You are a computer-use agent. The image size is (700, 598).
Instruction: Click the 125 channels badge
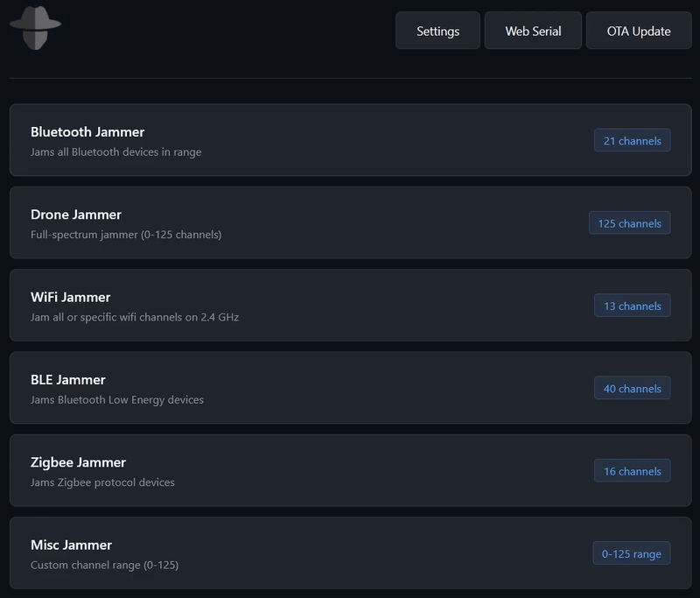pos(629,223)
